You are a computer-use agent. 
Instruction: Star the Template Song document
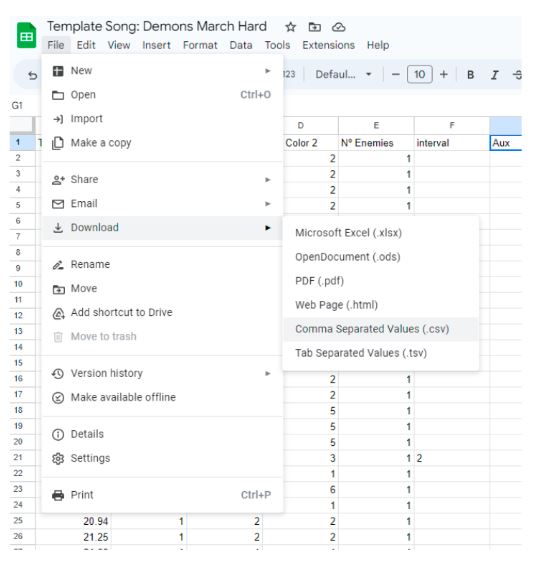[290, 27]
